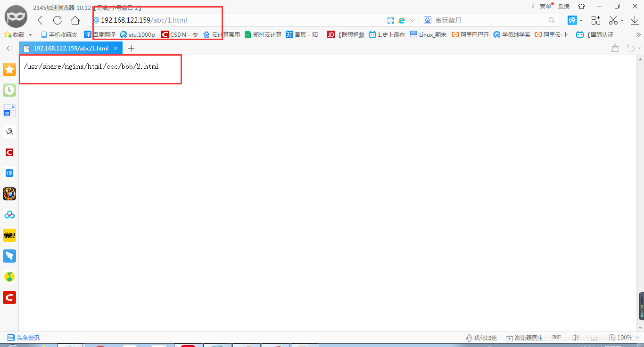Screen dimensions: 644x347
Task: Expand the translate options arrow
Action: point(581,20)
